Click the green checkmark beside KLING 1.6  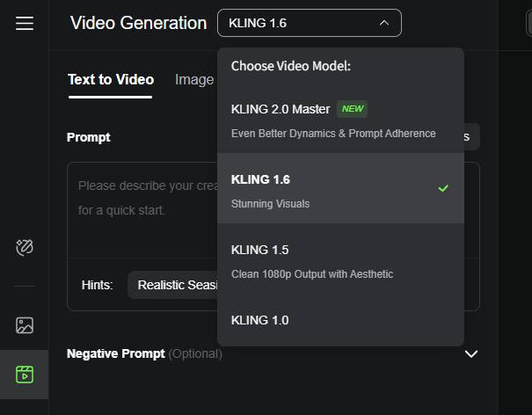(x=443, y=188)
